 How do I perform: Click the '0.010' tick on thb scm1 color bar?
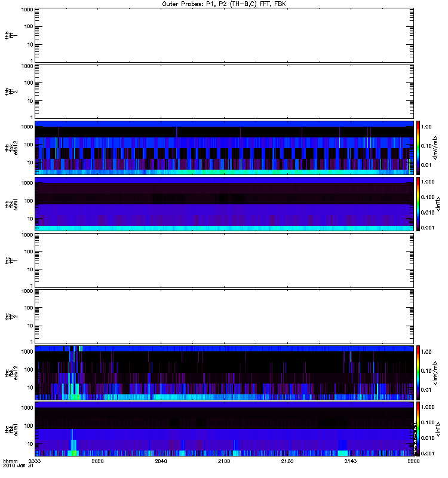point(428,213)
